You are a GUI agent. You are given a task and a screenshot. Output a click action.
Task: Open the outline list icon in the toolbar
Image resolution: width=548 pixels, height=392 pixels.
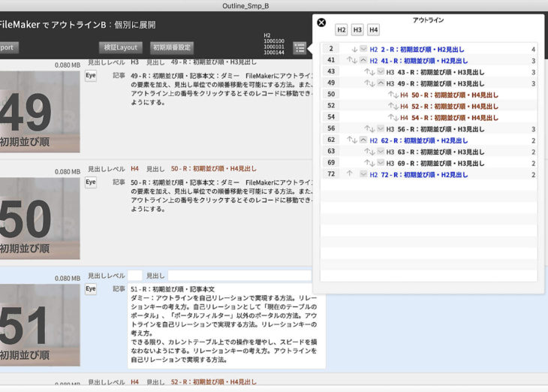(x=300, y=48)
